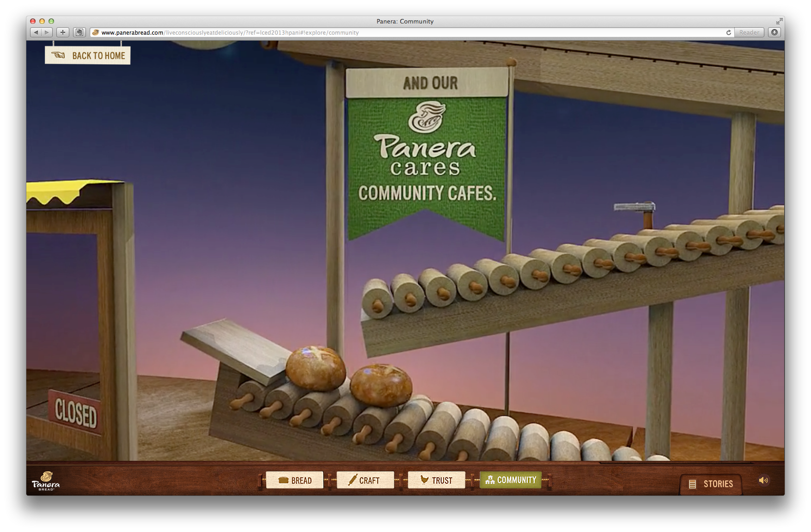Enter fullscreen with the window expand arrows
The height and width of the screenshot is (532, 811).
pos(779,21)
